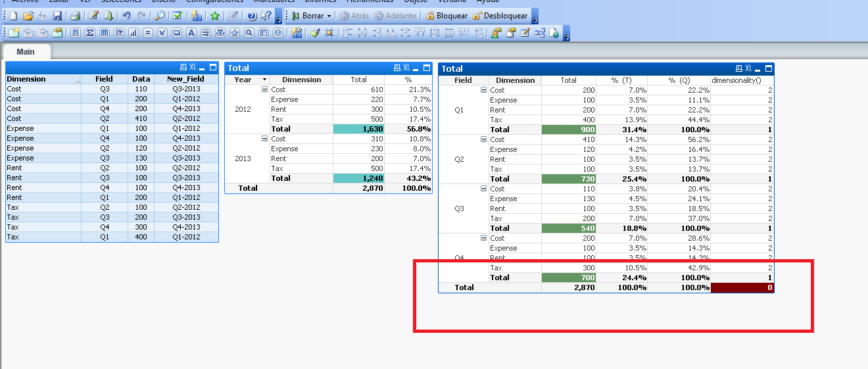Create a Statistics Box (sigma) object
868x369 pixels.
[x=89, y=33]
